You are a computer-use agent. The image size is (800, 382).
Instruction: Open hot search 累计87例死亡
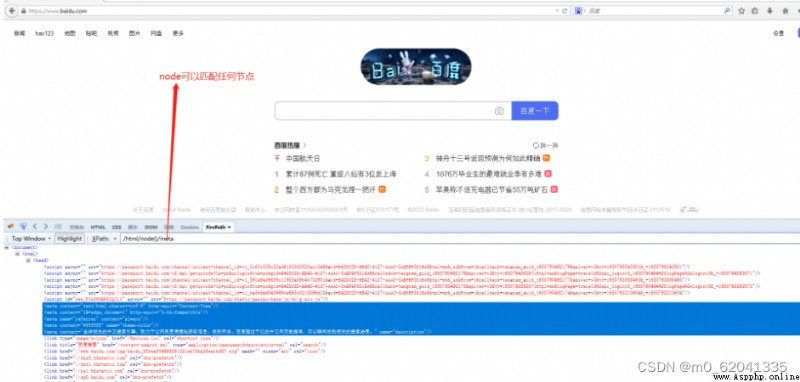340,174
